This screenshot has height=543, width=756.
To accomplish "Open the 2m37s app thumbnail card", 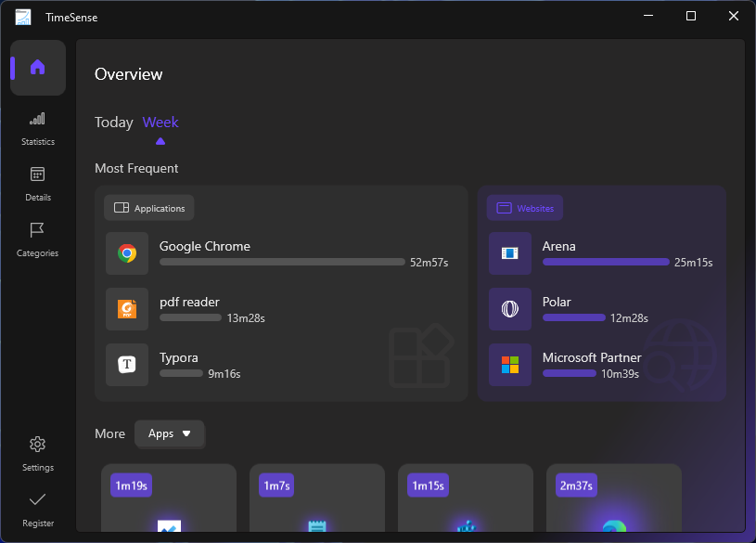I will pos(613,501).
